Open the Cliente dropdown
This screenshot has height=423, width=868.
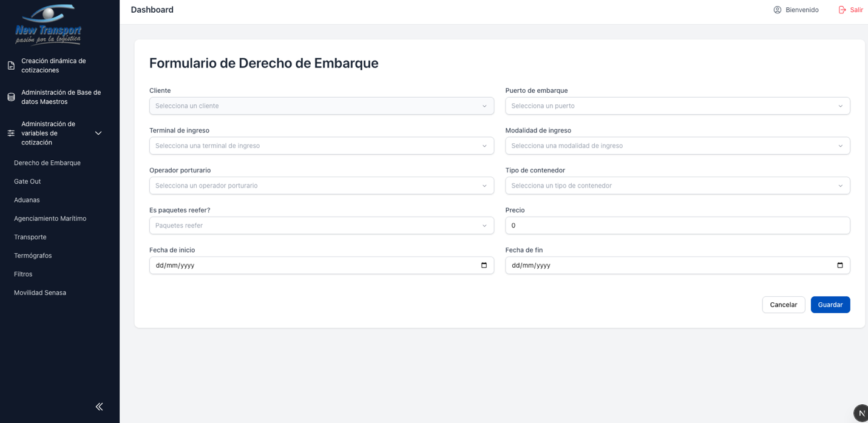(321, 106)
